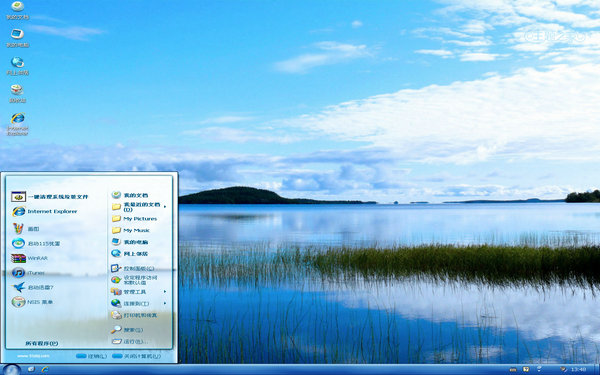600x375 pixels.
Task: Open the Paint (画图) program entry
Action: coord(25,229)
